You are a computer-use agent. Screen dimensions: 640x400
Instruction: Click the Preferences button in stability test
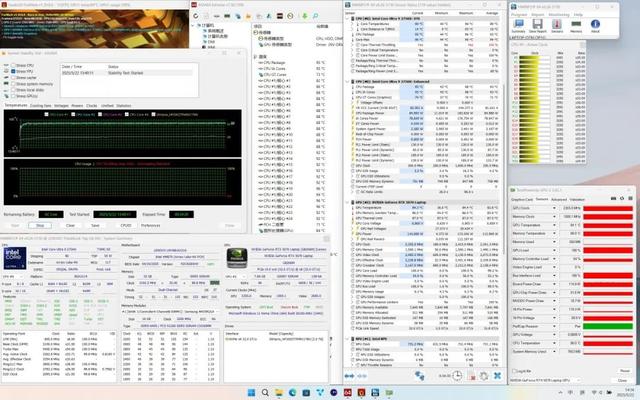tap(150, 225)
